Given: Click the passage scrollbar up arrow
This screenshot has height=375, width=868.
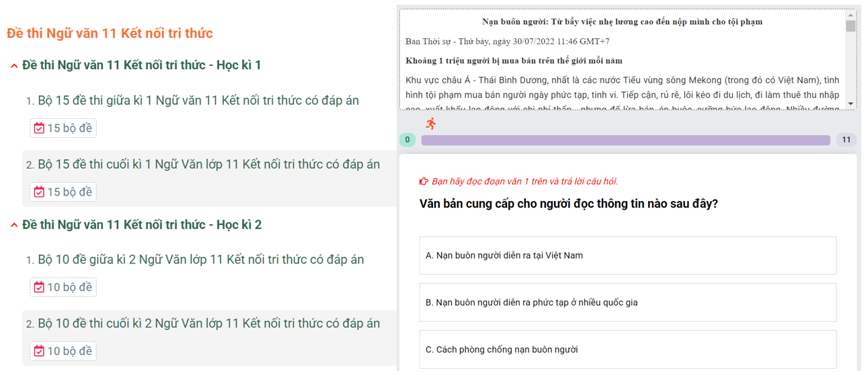Looking at the screenshot, I should (x=851, y=14).
